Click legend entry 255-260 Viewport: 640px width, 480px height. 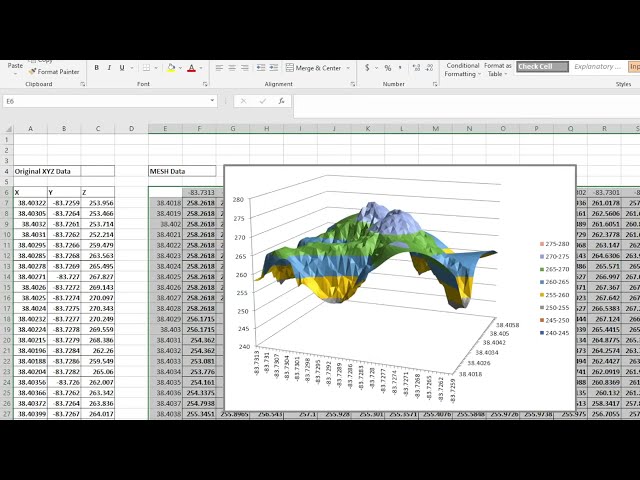(554, 295)
